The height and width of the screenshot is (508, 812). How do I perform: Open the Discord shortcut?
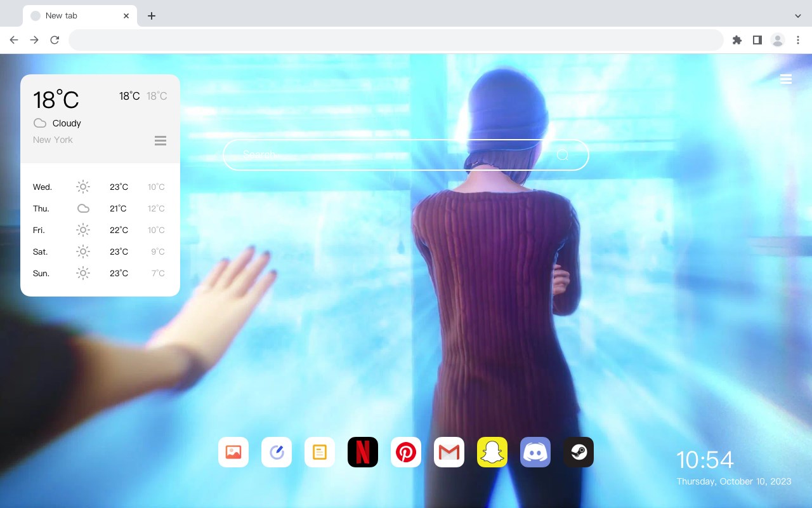(535, 452)
